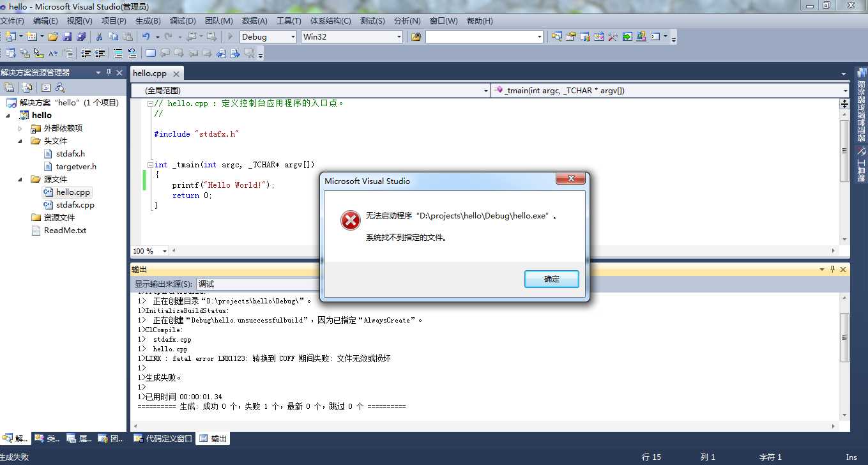Click the Add New Item toolbar icon
This screenshot has width=868, height=465.
pos(31,36)
